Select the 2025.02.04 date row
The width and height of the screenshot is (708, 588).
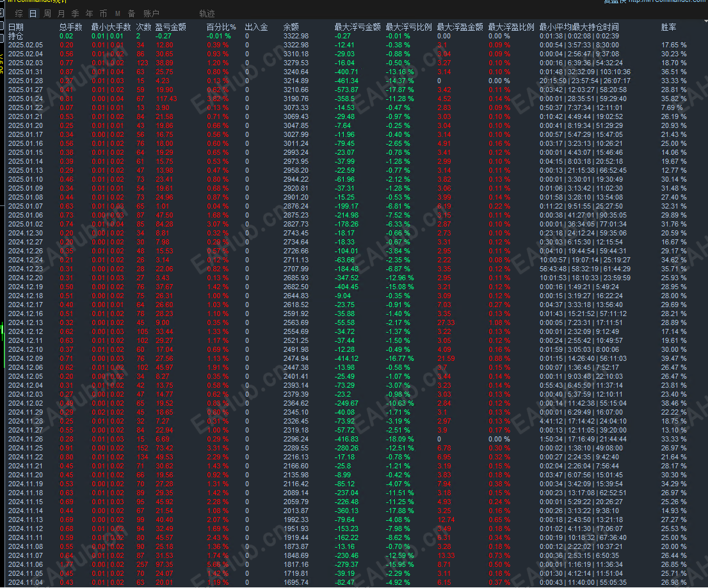(26, 54)
